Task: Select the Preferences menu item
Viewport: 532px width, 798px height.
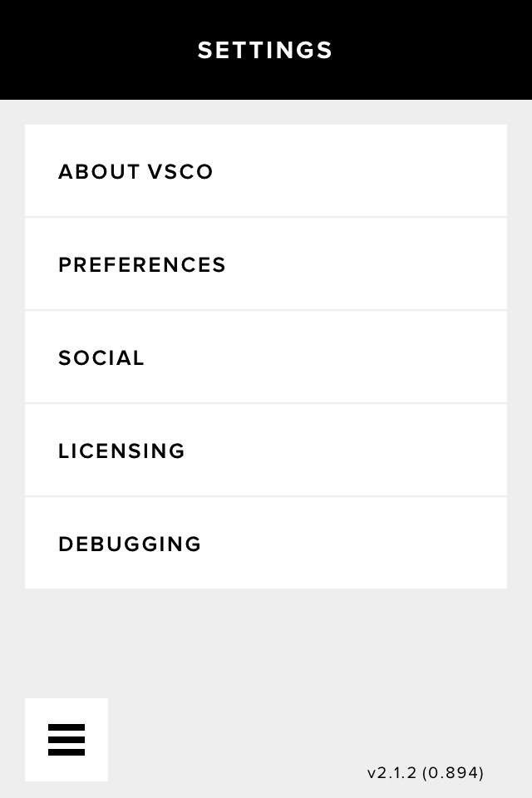Action: [266, 264]
